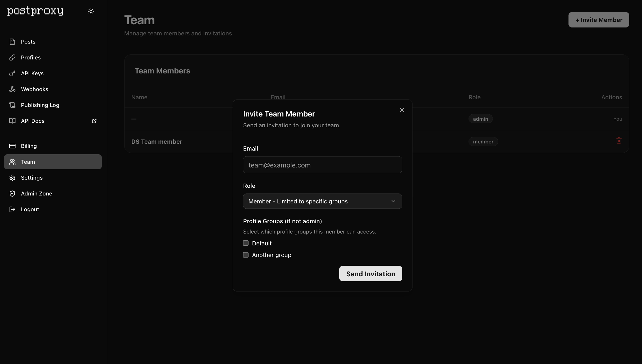Click 'Manage team members and invitations.' subtitle
The width and height of the screenshot is (642, 364).
click(x=179, y=33)
